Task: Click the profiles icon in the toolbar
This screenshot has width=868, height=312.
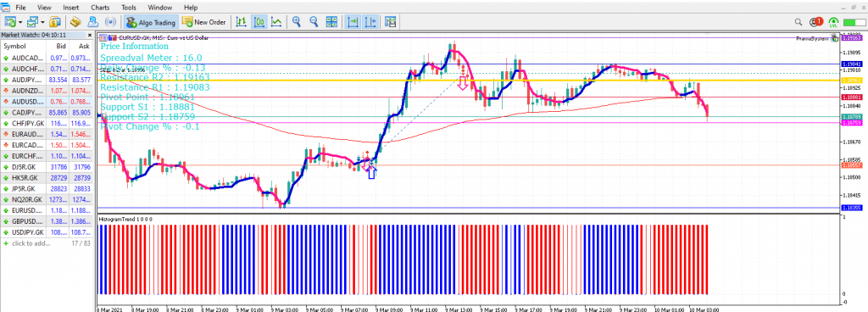Action: click(x=33, y=22)
